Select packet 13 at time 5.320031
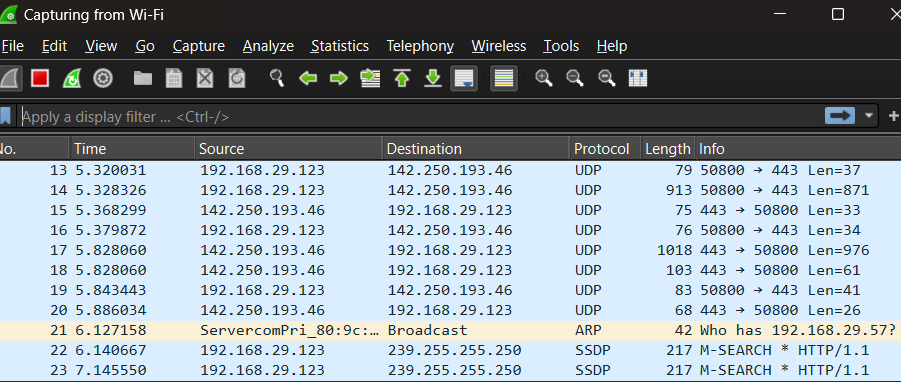Screen dimensions: 901x382 (450, 170)
